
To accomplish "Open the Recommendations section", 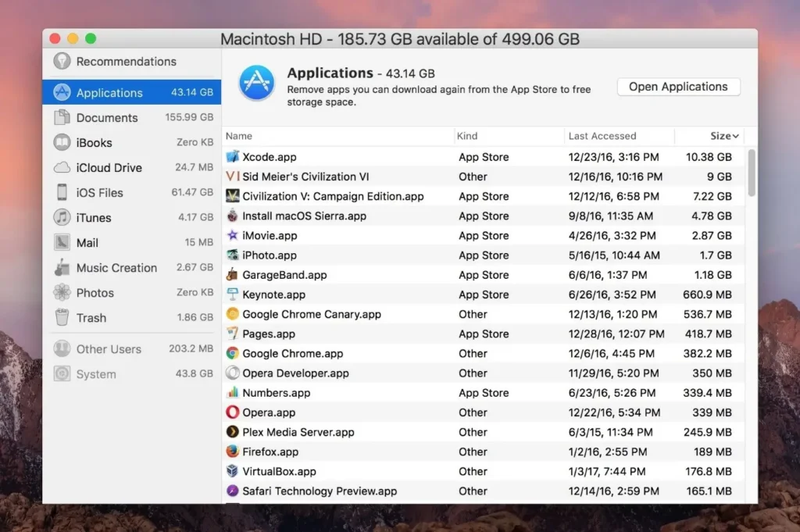I will [x=131, y=61].
